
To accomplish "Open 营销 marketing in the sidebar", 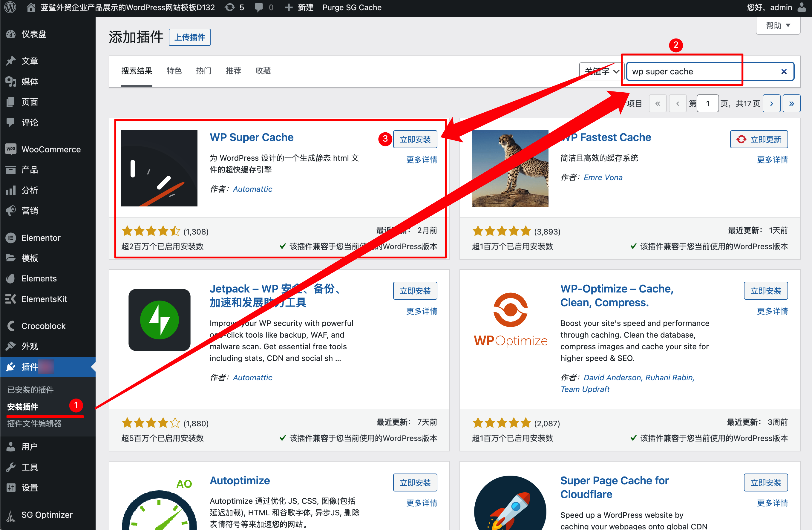I will point(48,211).
